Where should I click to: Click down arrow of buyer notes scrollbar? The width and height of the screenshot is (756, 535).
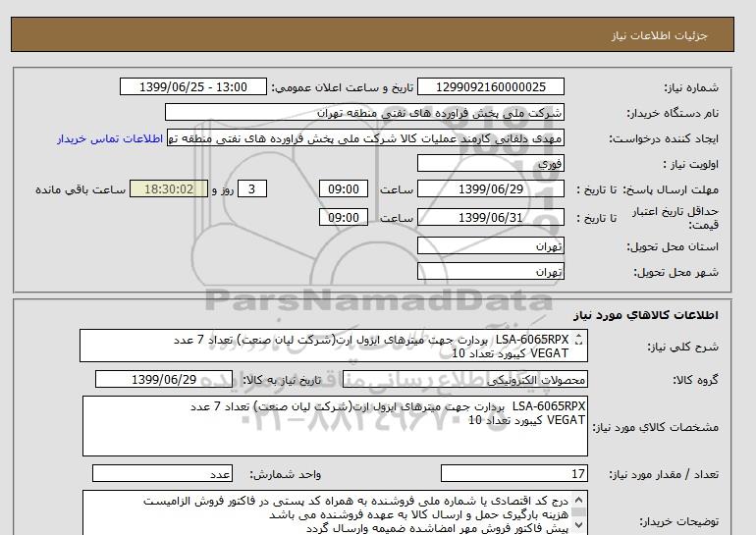(579, 525)
